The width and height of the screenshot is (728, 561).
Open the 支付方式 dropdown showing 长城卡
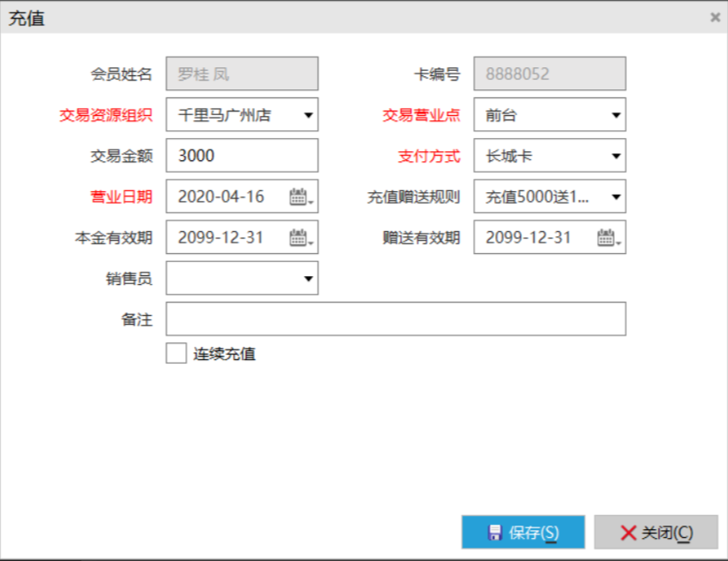[x=616, y=156]
